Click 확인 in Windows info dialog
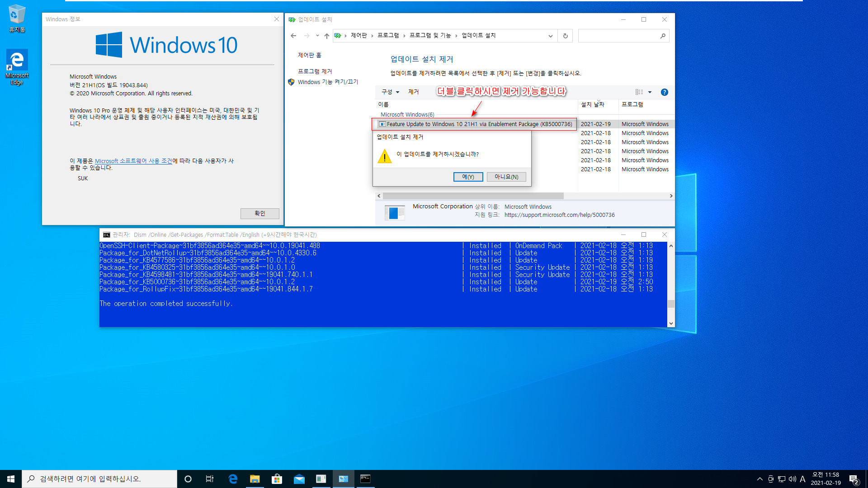Viewport: 868px width, 488px height. click(260, 213)
